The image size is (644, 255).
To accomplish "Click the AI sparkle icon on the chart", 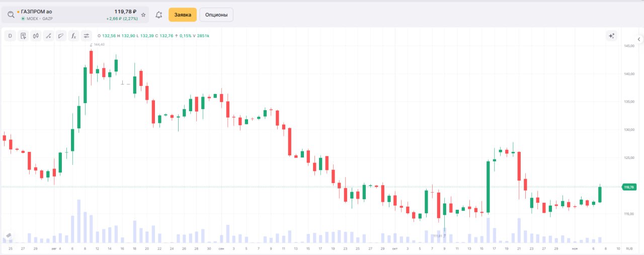I will coord(611,36).
